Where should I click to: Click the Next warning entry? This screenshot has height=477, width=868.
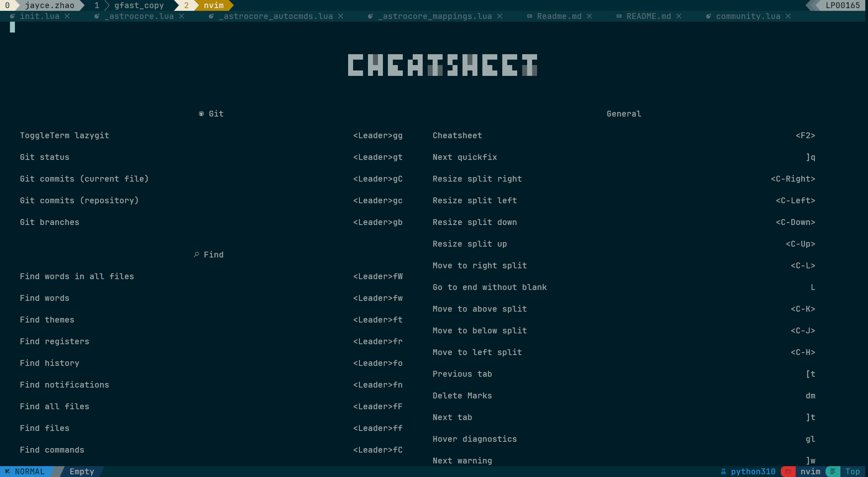tap(462, 461)
